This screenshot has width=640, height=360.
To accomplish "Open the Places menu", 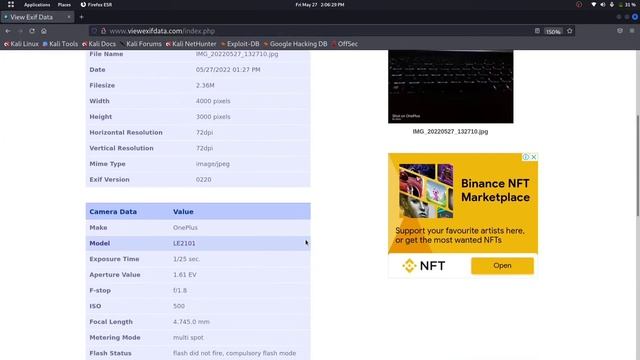I will pos(64,5).
